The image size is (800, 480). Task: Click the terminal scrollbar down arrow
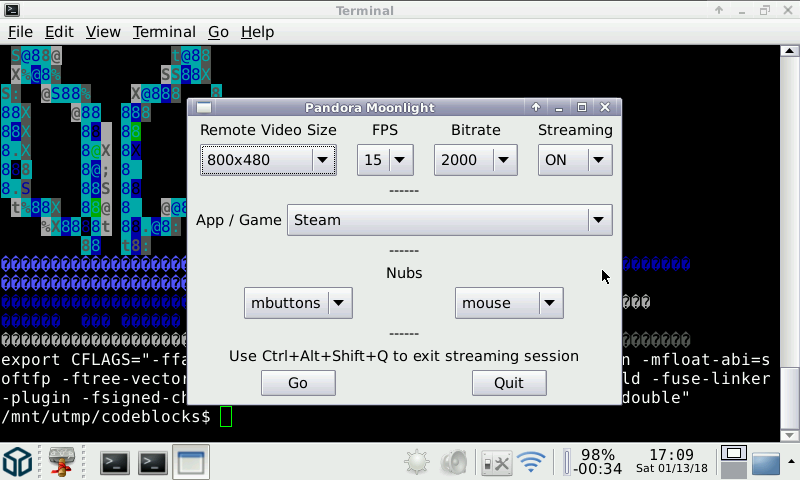tap(789, 436)
